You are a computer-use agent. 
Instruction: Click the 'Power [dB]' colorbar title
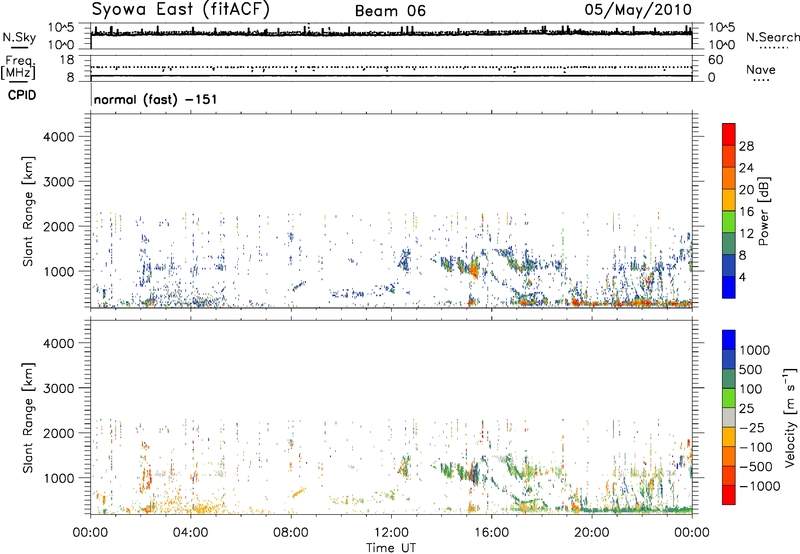pos(763,211)
